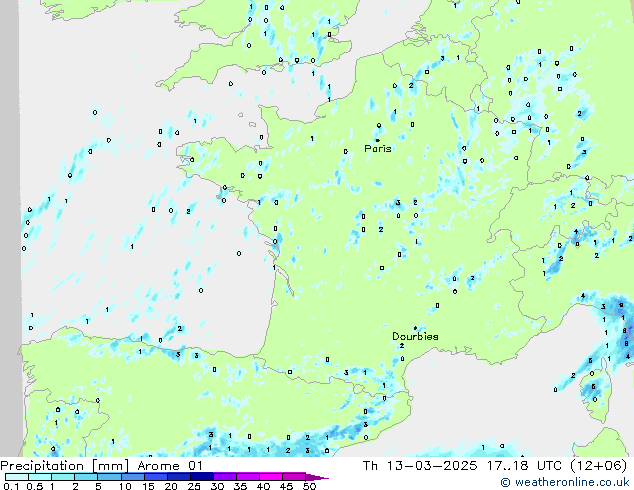
Task: Click the date '13-03-2025' in the header
Action: (432, 466)
